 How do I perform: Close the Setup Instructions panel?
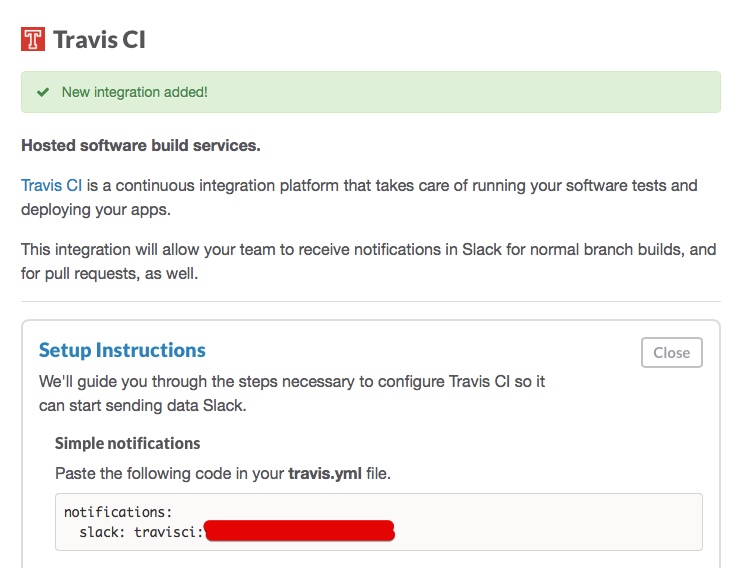pyautogui.click(x=672, y=353)
